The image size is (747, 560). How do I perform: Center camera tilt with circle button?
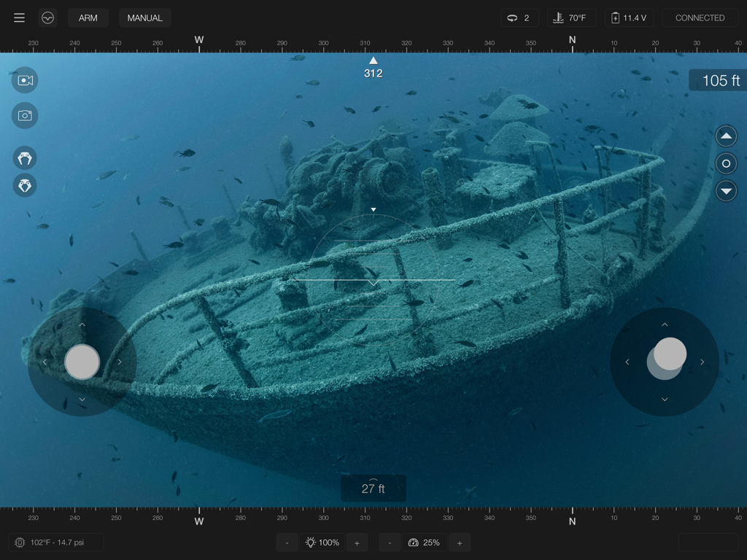click(726, 163)
